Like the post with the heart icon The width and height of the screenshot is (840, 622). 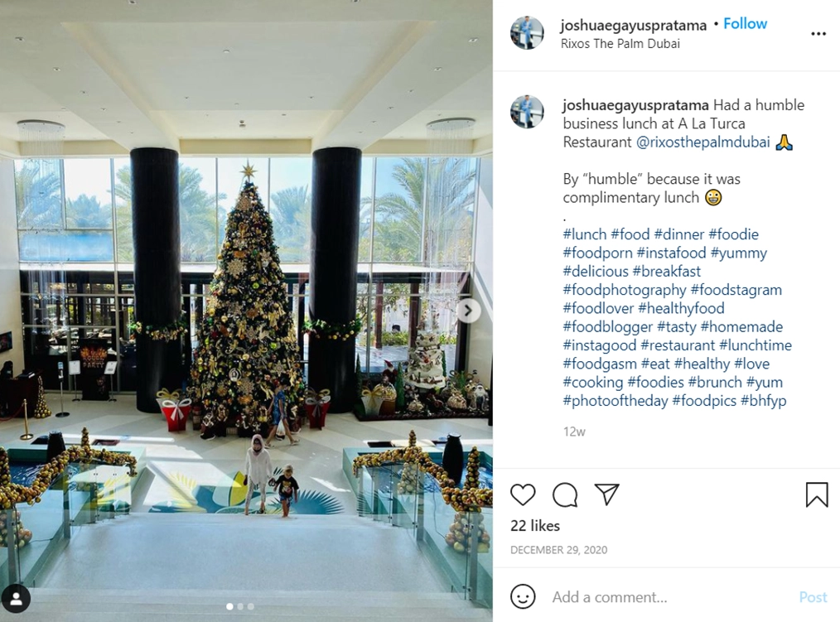[x=523, y=494]
